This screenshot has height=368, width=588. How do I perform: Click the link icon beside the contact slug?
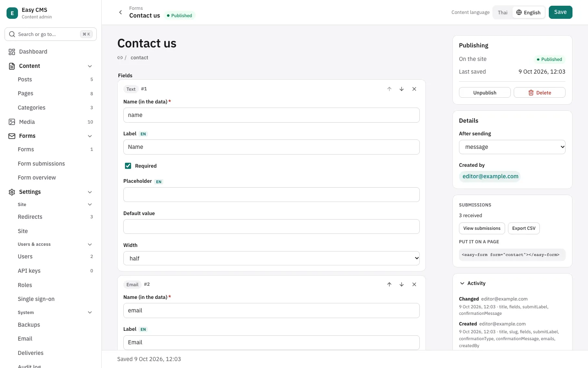[120, 58]
